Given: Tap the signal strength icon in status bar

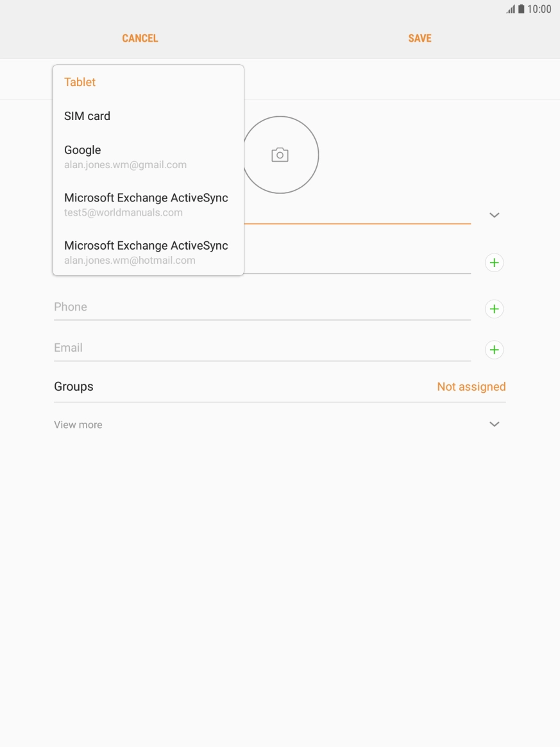Looking at the screenshot, I should click(511, 9).
